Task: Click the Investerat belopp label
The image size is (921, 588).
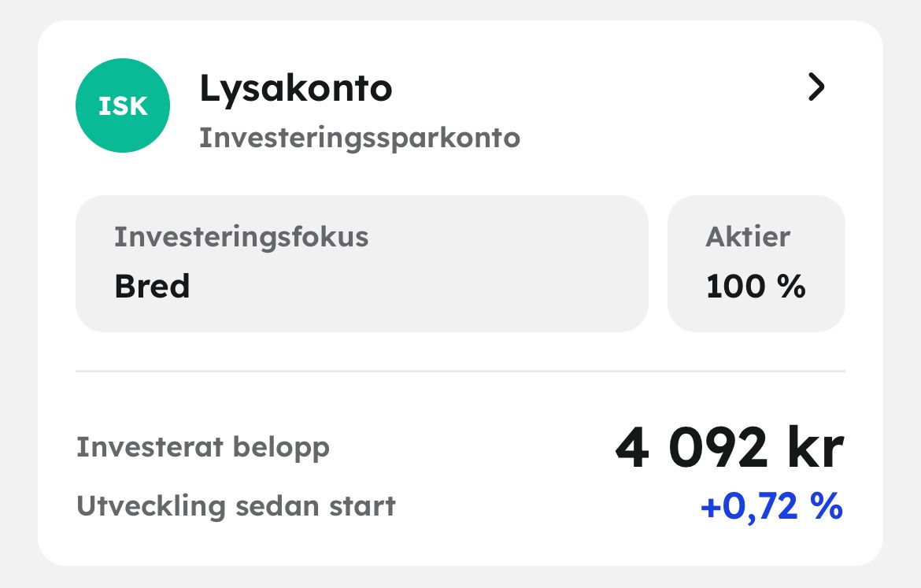Action: (x=202, y=447)
